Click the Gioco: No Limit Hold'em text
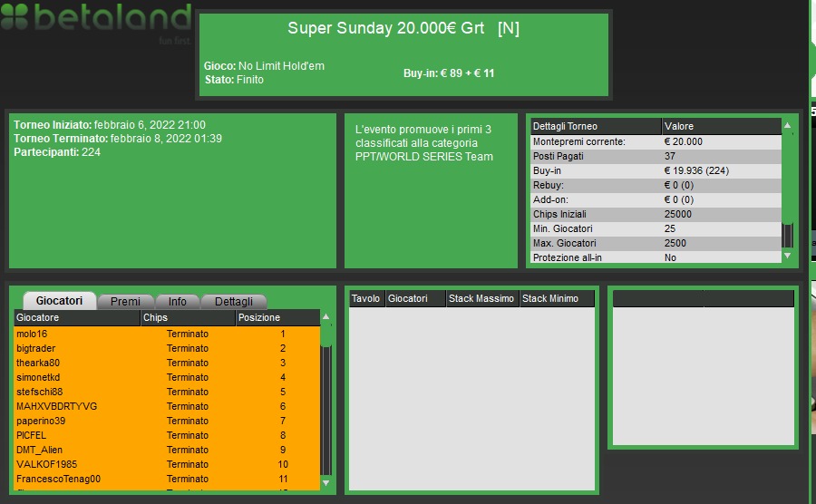 264,66
